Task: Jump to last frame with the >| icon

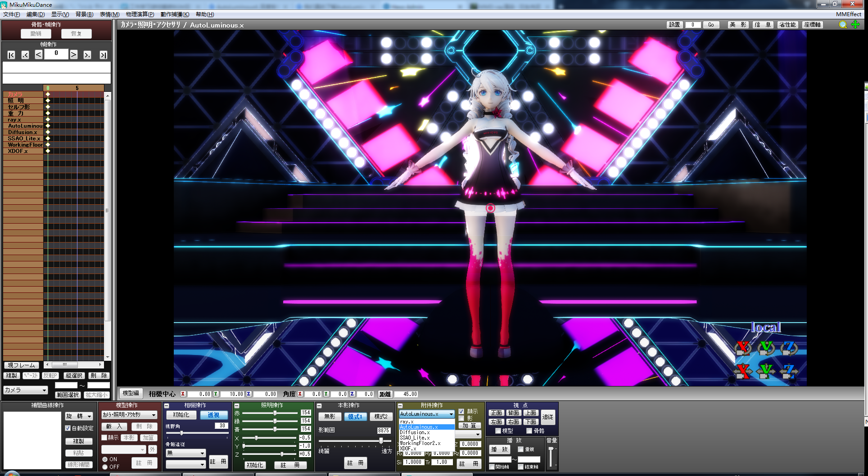Action: (103, 54)
